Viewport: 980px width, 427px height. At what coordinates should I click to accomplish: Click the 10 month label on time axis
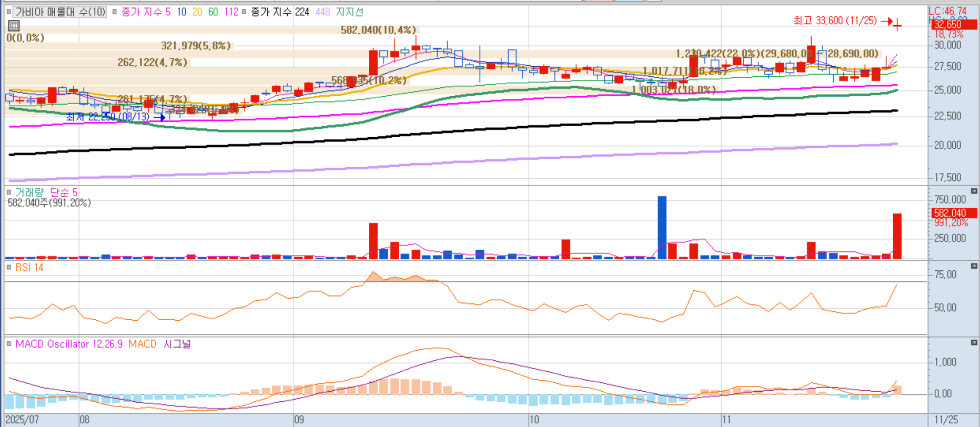[x=534, y=420]
